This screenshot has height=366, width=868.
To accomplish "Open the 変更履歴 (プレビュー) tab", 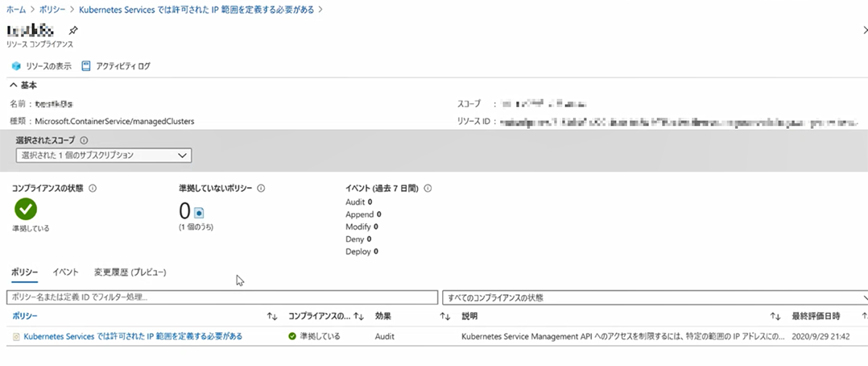I will click(x=130, y=272).
